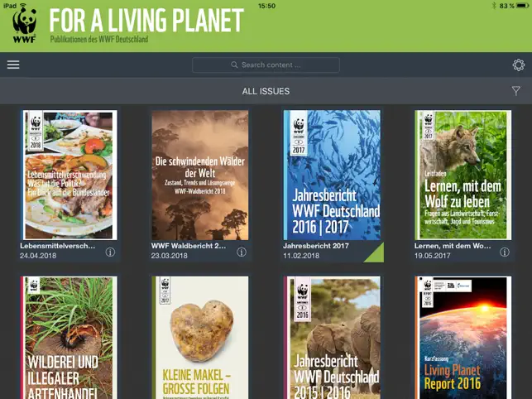Viewport: 532px width, 399px height.
Task: Click the title 'WWF Waldbericht 2...'
Action: pos(189,246)
